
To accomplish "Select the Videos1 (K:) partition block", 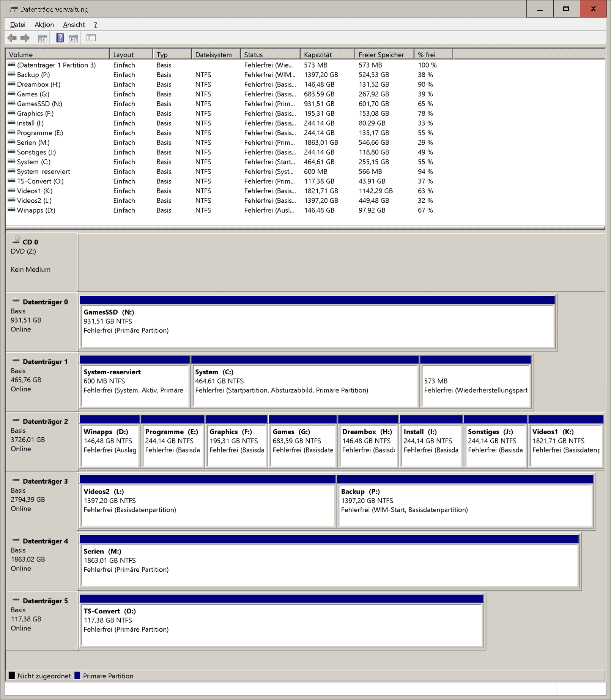I will 566,441.
